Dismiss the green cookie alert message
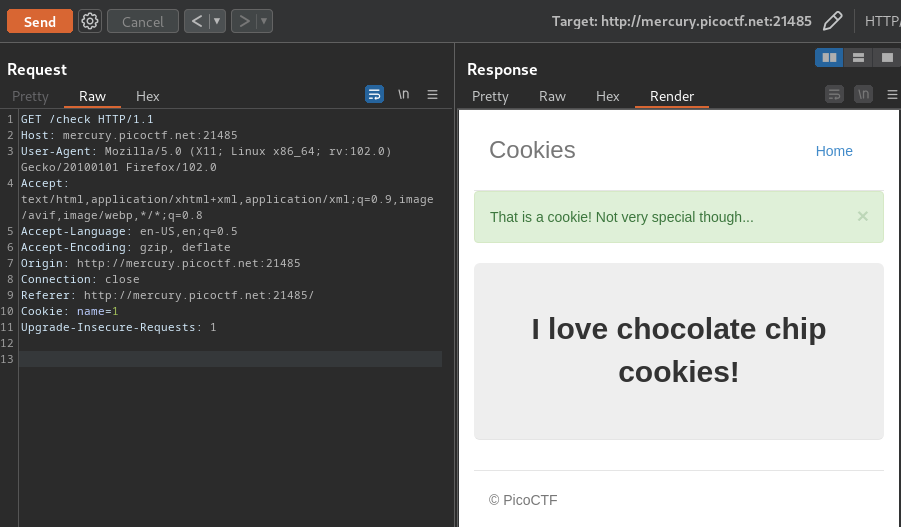Screen dimensions: 901x527 coord(863,216)
